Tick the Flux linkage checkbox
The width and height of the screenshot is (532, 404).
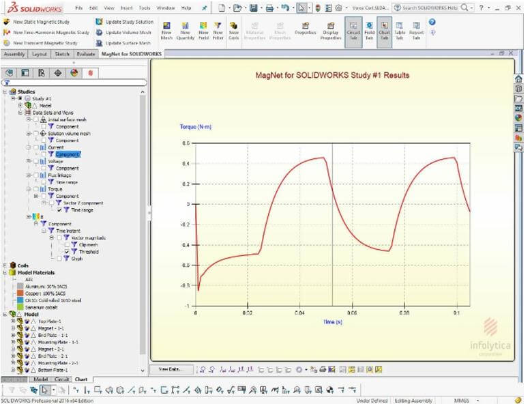(35, 175)
